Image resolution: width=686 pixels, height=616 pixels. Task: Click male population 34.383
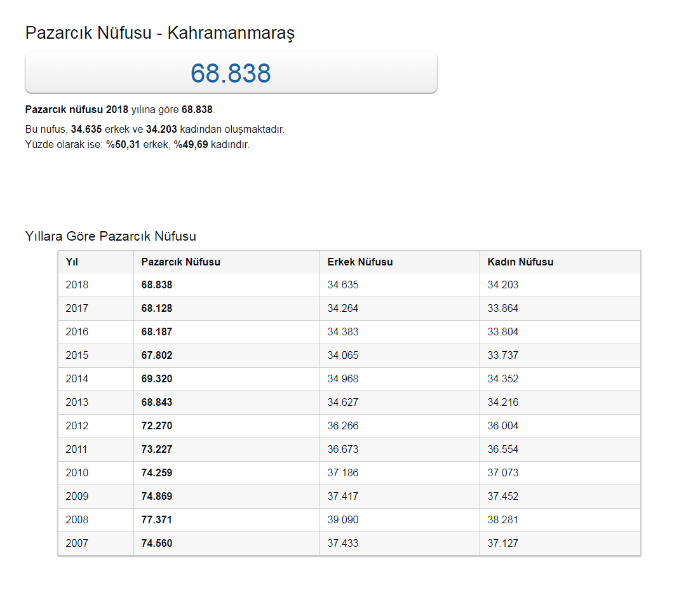343,332
